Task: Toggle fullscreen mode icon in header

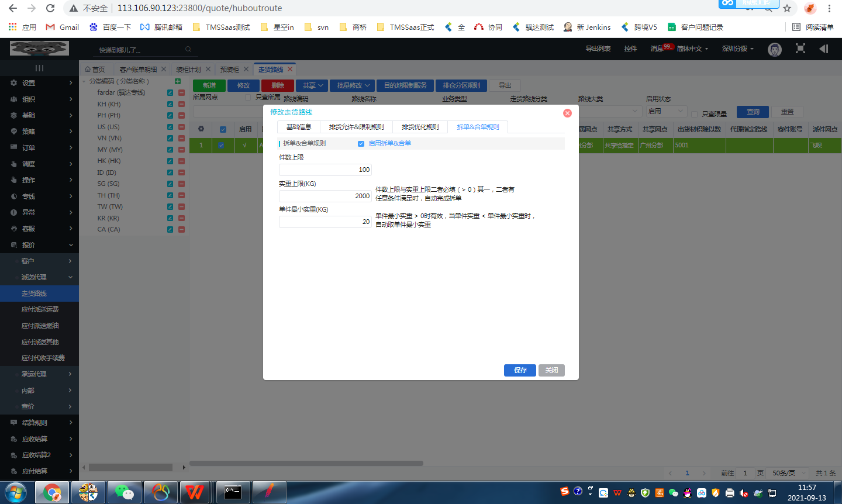Action: pyautogui.click(x=800, y=49)
